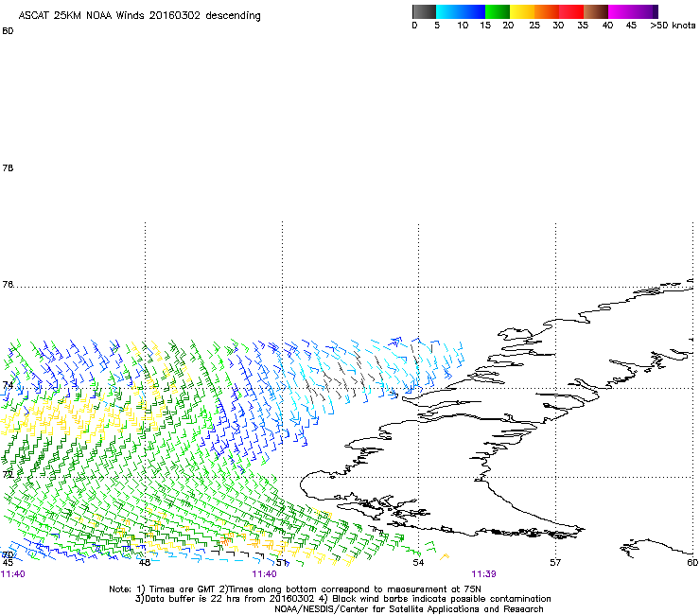
Task: Click legend scale value "30"
Action: point(558,26)
